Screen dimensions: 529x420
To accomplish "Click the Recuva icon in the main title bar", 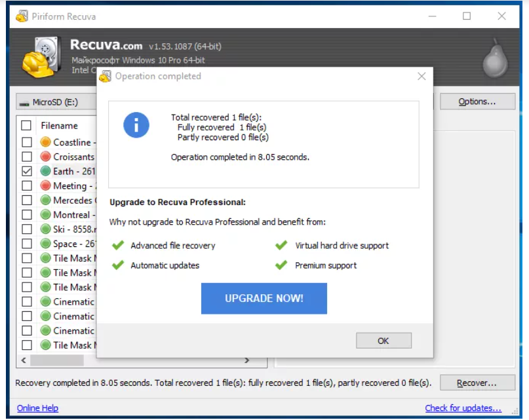I will pos(22,16).
